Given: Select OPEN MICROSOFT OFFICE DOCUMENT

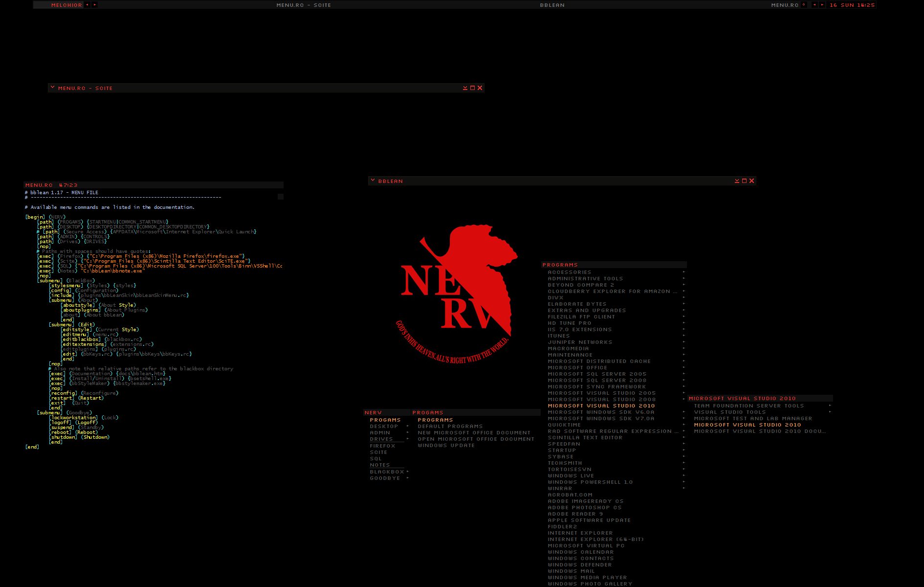Looking at the screenshot, I should (x=476, y=439).
